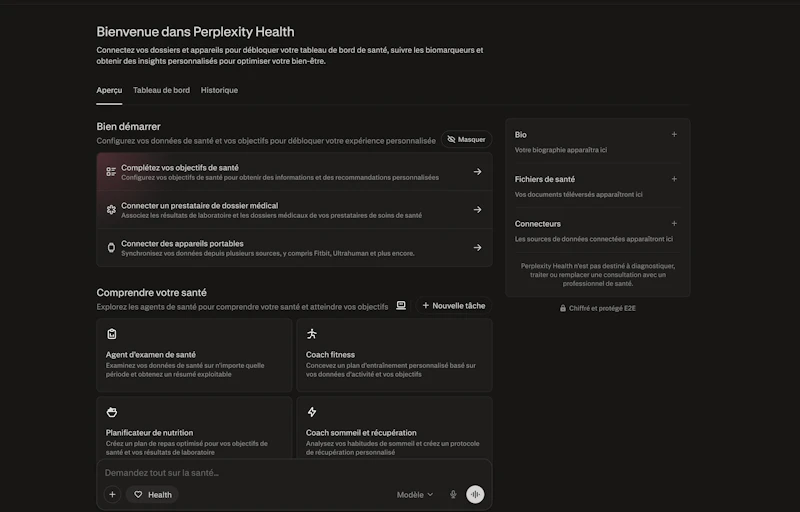The height and width of the screenshot is (512, 800).
Task: Click the watch icon beside Connecter des appareils portables
Action: [111, 247]
